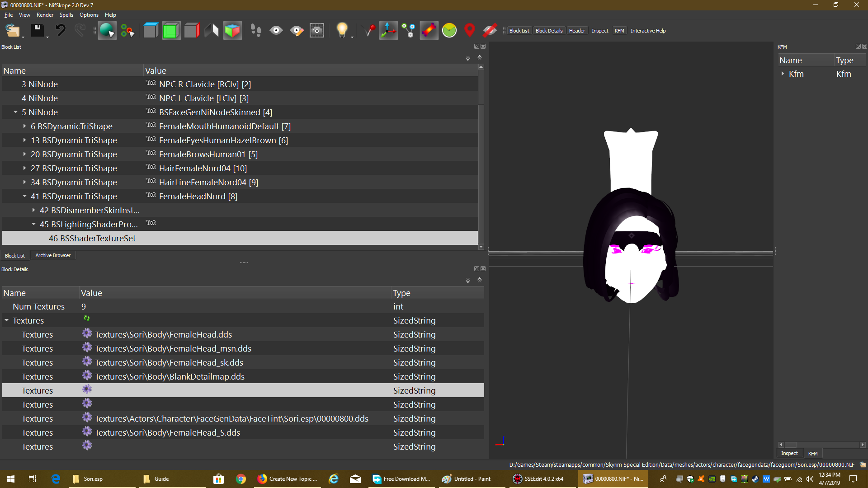Click the Block Details toolbar button
Screen dimensions: 868x488
pyautogui.click(x=549, y=31)
